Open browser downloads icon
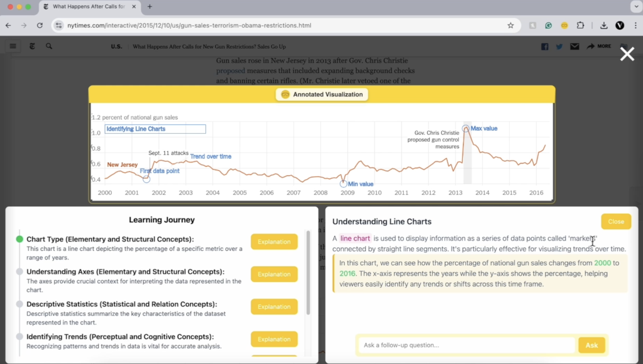The height and width of the screenshot is (364, 643). click(604, 25)
